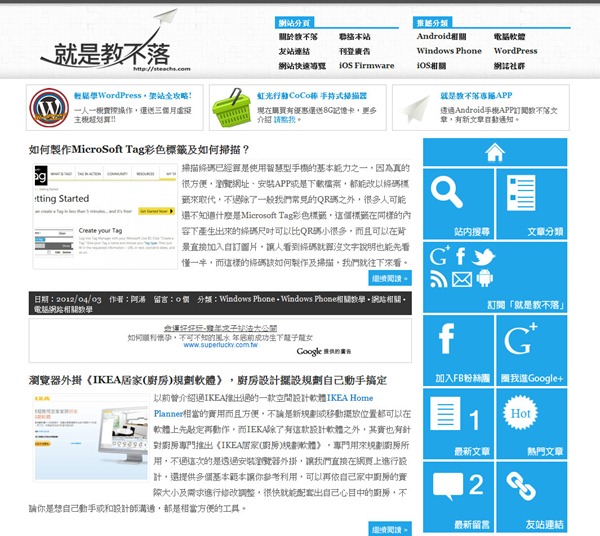Open the 熱門文章 Hot badge tile
The width and height of the screenshot is (600, 536).
(x=532, y=424)
